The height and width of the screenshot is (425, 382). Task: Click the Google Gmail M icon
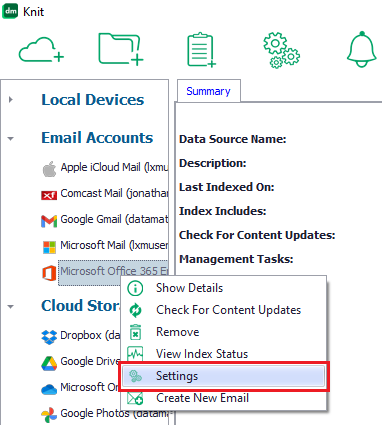coord(49,221)
